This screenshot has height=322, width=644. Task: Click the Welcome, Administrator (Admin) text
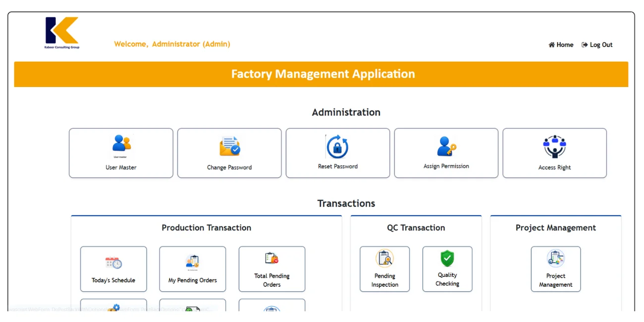click(x=172, y=44)
